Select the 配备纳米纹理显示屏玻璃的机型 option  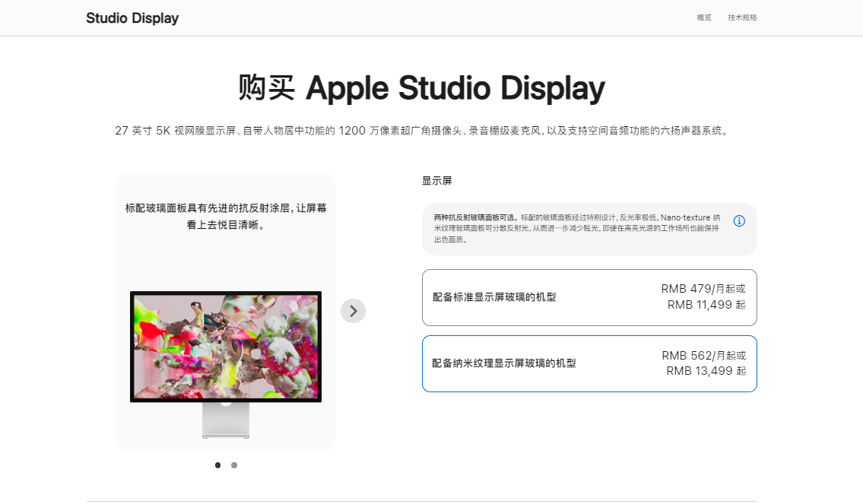[x=589, y=363]
